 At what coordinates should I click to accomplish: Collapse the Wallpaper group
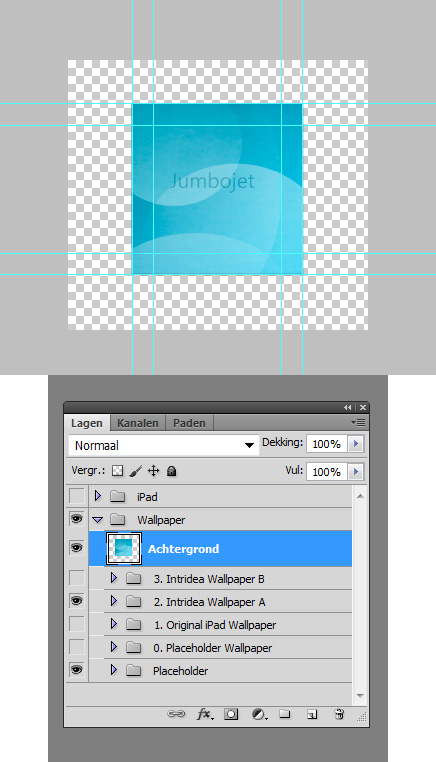[x=98, y=520]
